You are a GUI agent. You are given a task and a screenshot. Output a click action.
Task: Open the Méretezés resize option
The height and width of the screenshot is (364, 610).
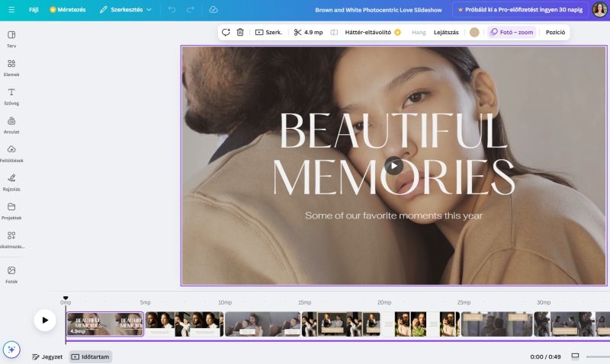tap(68, 10)
